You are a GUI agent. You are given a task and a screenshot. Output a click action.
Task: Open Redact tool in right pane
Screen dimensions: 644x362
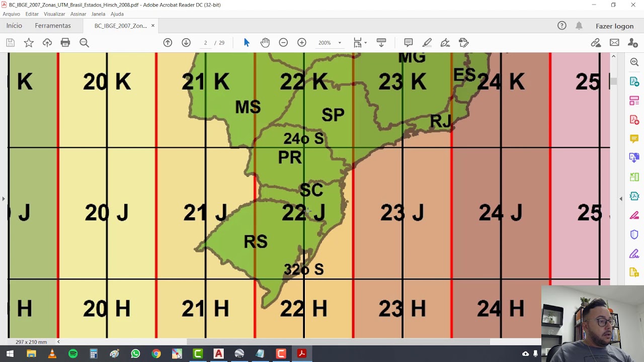click(x=634, y=215)
